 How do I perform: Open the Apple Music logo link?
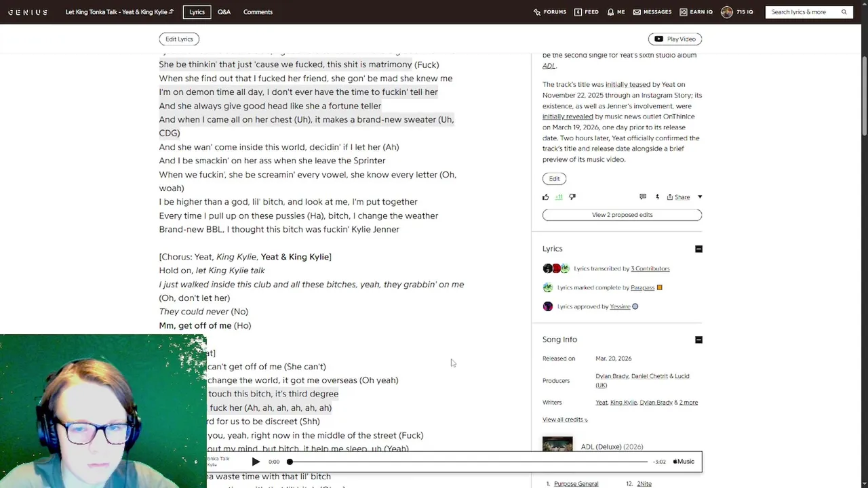pos(684,462)
